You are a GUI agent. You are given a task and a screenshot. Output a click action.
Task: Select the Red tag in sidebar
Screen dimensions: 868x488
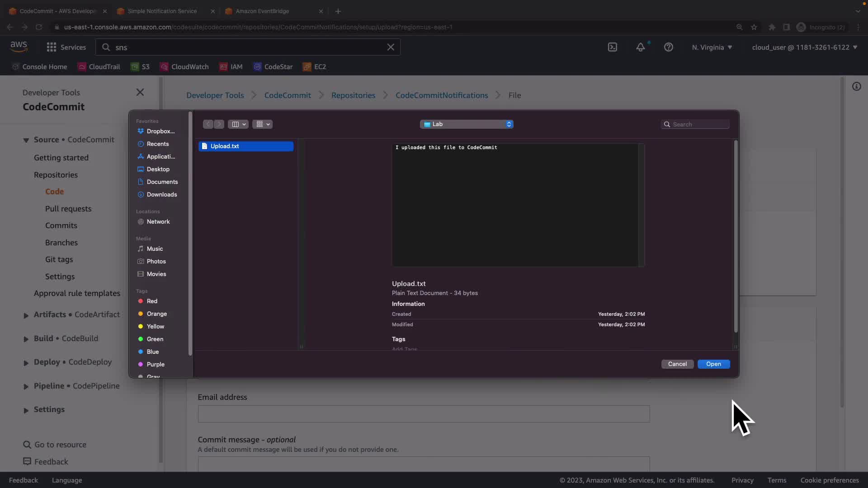[152, 301]
